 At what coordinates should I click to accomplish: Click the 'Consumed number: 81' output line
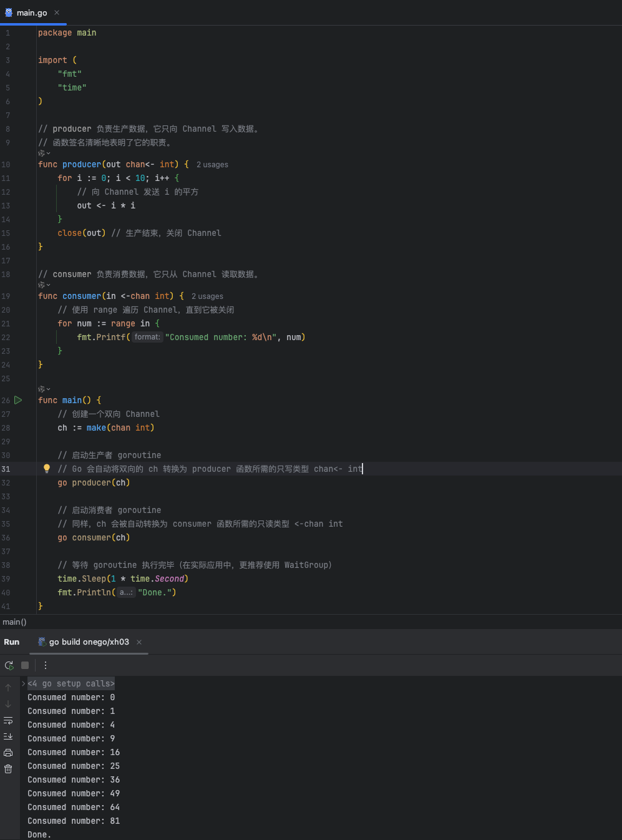coord(74,821)
